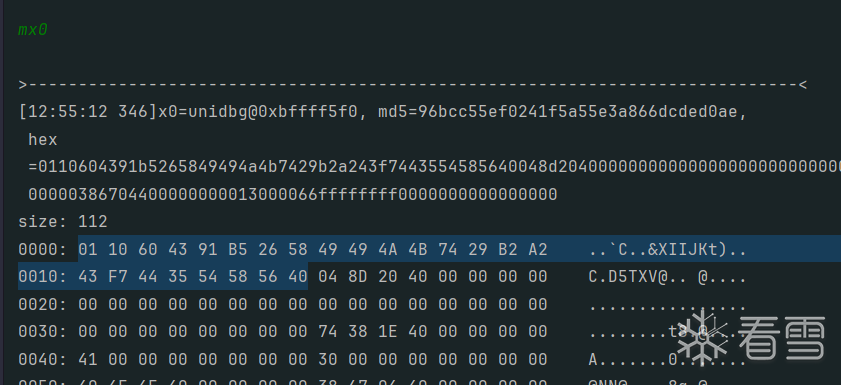Click the 0030: offset label
Viewport: 841px width, 385px height.
[43, 332]
